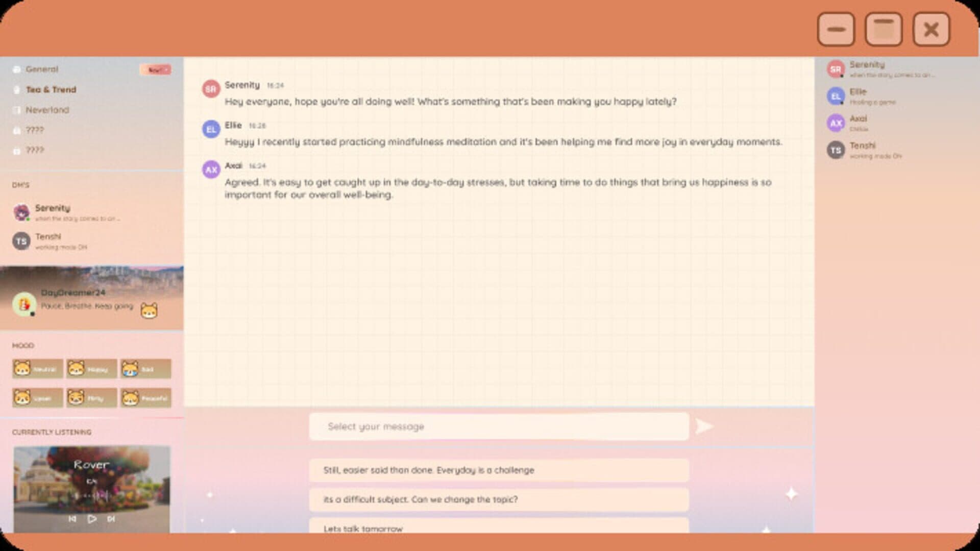
Task: Click Axal's 'Agreed' message text
Action: pyautogui.click(x=498, y=188)
